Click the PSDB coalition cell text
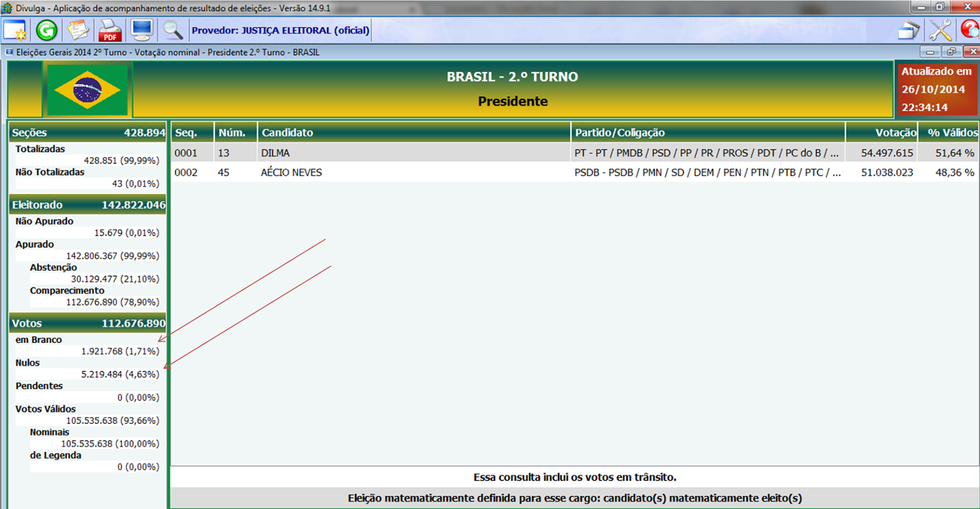Screen dimensions: 980x509 point(707,172)
